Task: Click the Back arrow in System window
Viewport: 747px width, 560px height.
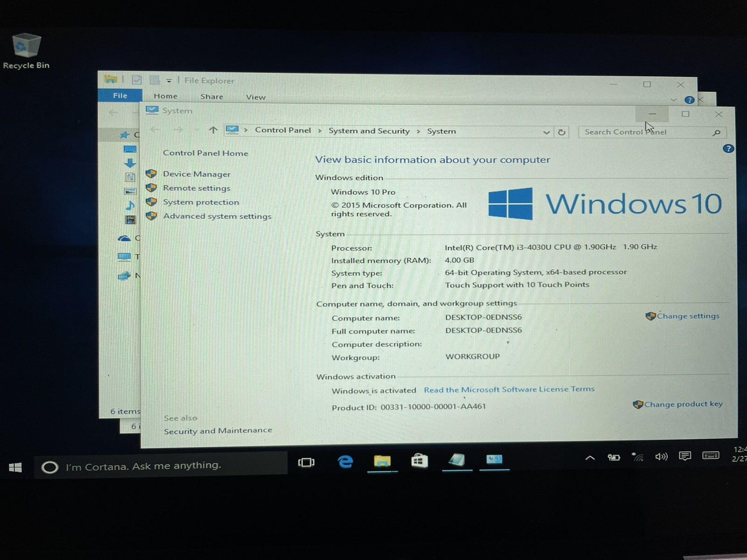Action: pos(155,129)
